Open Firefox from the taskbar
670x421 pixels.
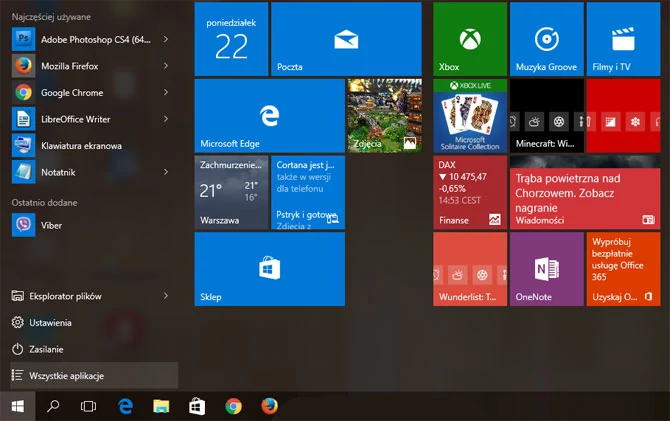pyautogui.click(x=269, y=406)
